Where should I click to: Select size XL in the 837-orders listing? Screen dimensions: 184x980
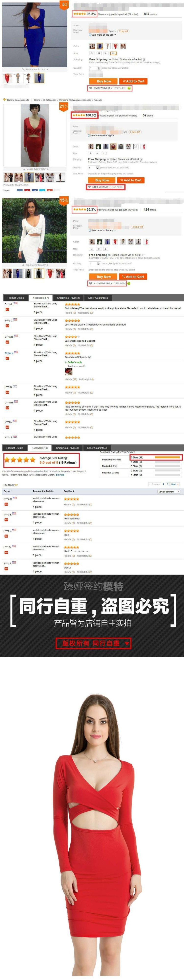(x=113, y=53)
